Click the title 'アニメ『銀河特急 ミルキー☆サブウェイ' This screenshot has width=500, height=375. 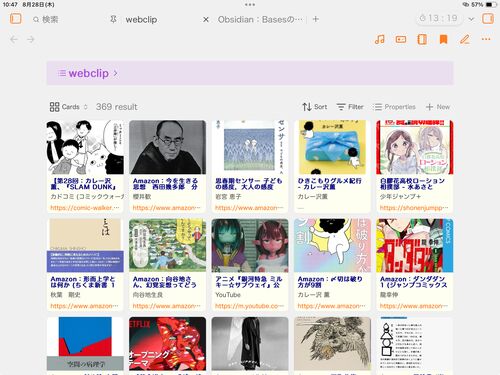[249, 282]
